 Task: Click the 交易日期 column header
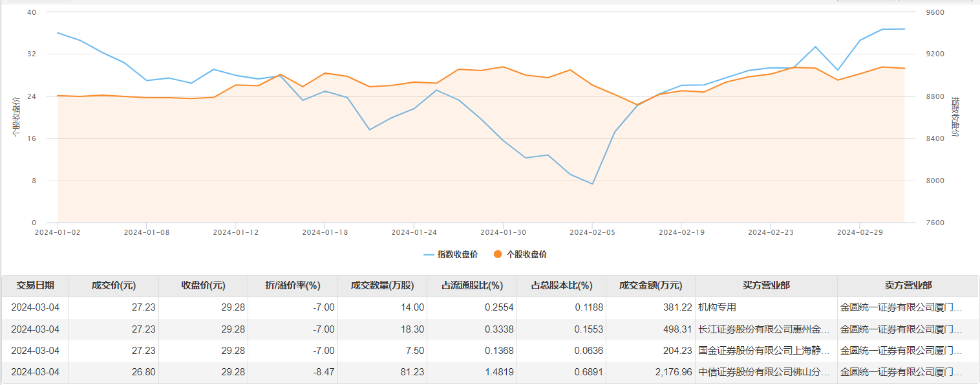click(36, 285)
